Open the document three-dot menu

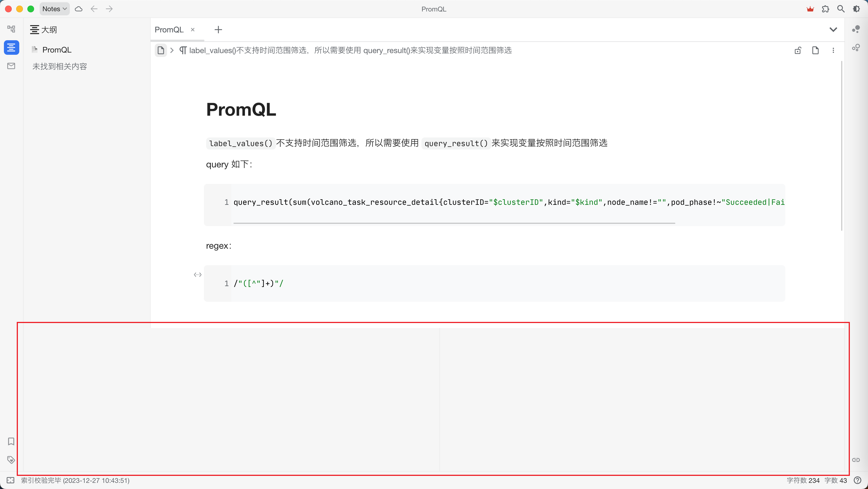[x=833, y=51]
